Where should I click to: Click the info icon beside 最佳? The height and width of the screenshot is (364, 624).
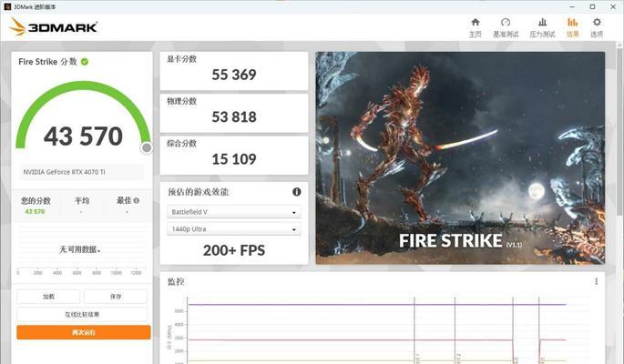136,201
